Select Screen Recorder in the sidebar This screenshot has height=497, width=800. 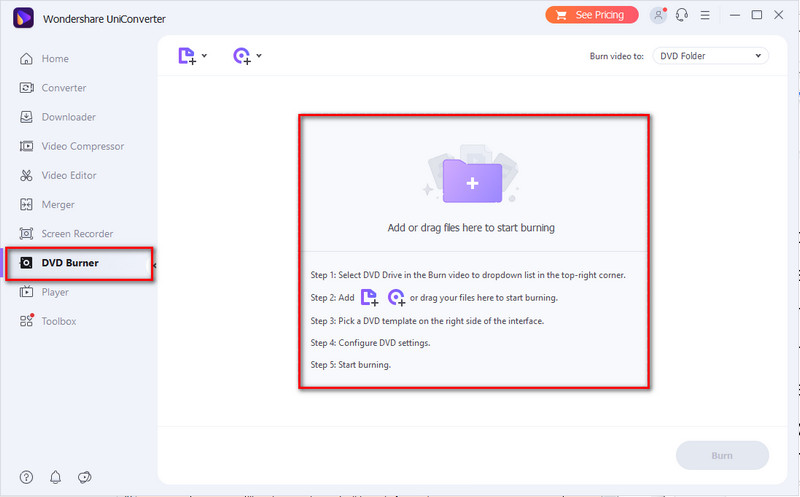click(x=77, y=234)
